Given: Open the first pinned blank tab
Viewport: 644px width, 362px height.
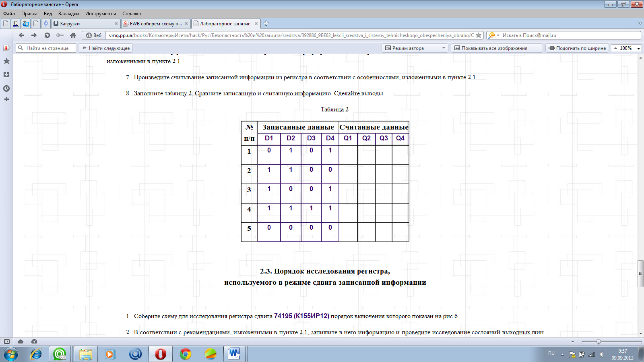Looking at the screenshot, I should 6,23.
